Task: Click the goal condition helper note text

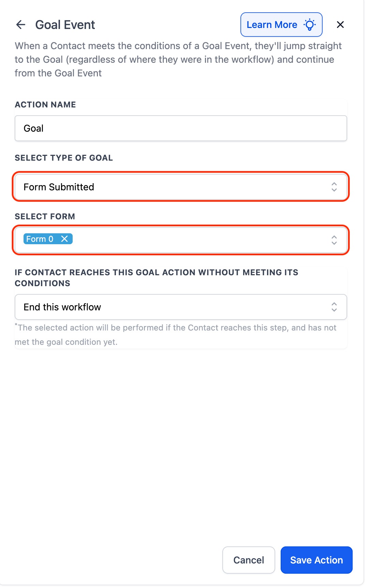Action: tap(176, 335)
